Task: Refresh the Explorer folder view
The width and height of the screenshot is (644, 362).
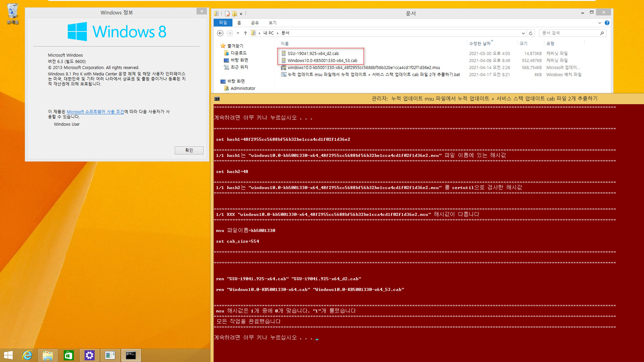Action: [531, 33]
